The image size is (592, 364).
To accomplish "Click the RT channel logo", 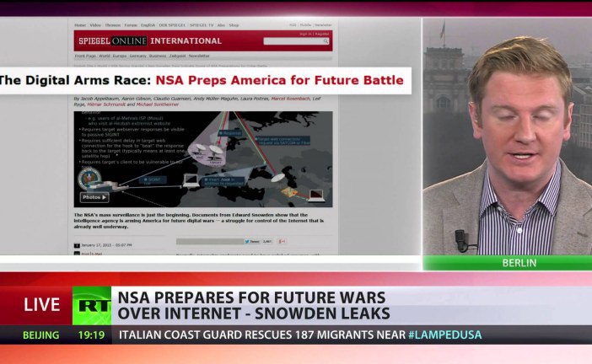I will (92, 306).
